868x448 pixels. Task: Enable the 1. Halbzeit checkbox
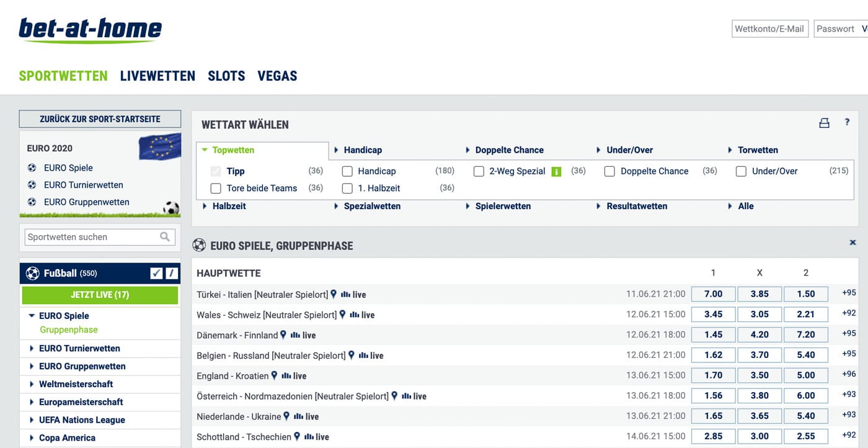(347, 188)
